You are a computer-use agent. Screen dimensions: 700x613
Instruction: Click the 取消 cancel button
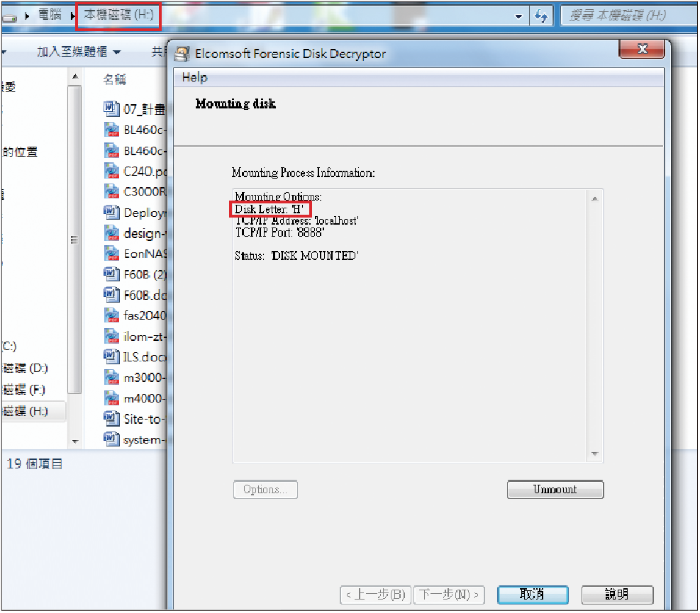(533, 595)
